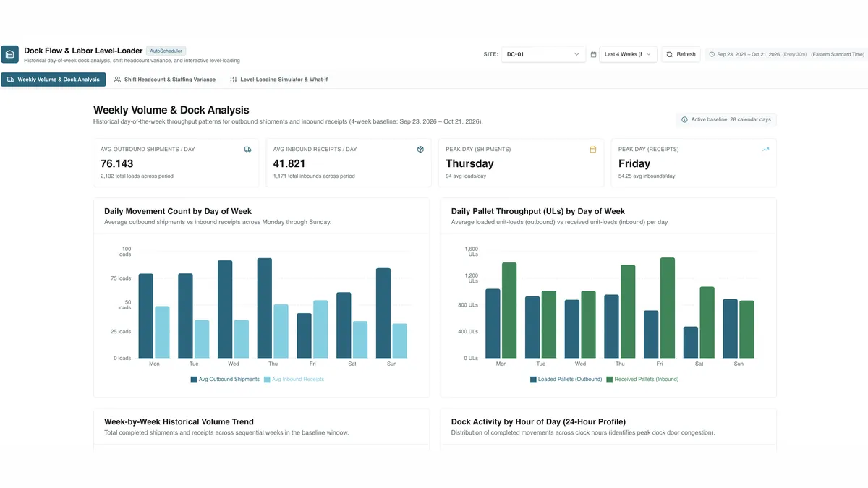Toggle Avg Outbound Shipments legend entry

coord(225,379)
